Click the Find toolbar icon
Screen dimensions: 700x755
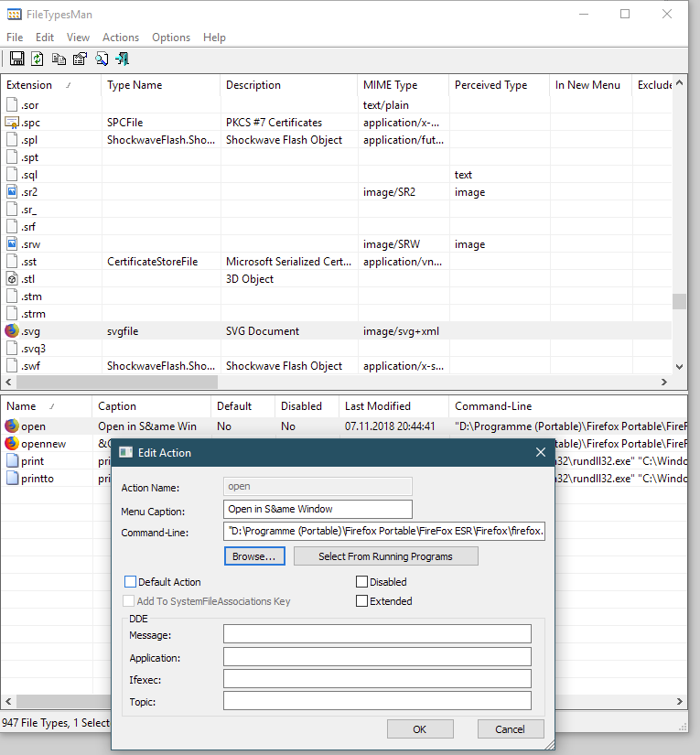tap(102, 59)
